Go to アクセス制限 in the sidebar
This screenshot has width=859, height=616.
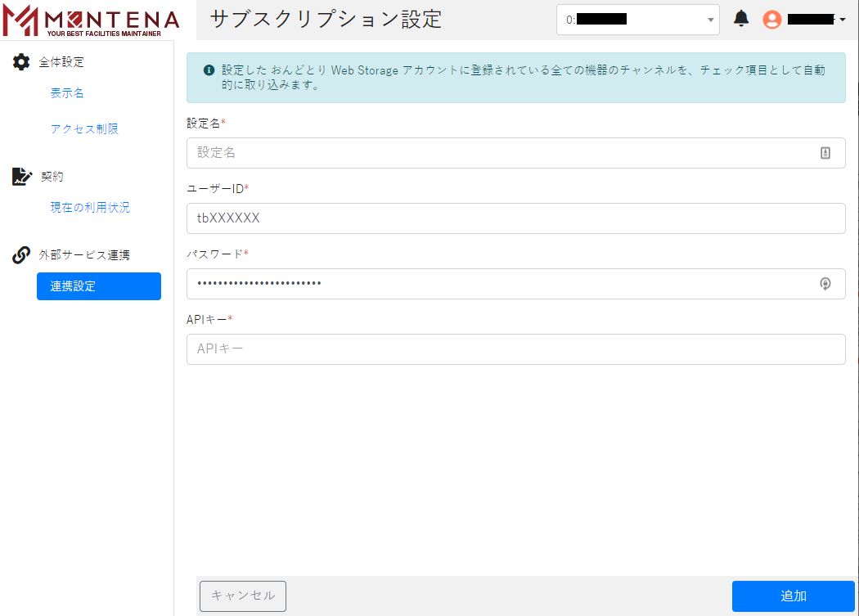(x=84, y=129)
